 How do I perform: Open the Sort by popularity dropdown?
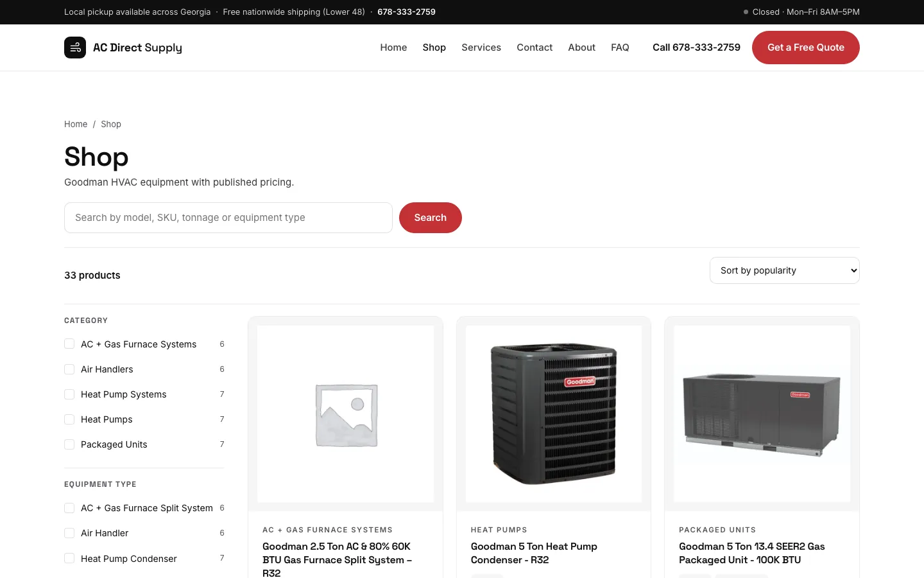click(x=785, y=270)
